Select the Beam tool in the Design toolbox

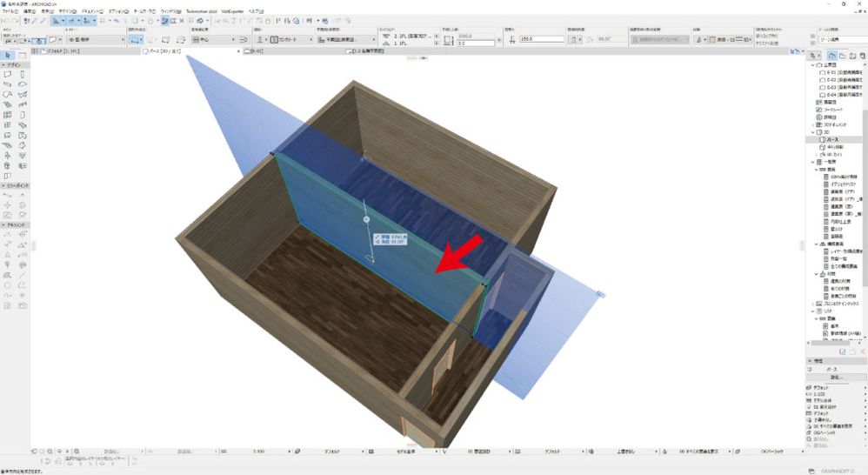coord(8,84)
